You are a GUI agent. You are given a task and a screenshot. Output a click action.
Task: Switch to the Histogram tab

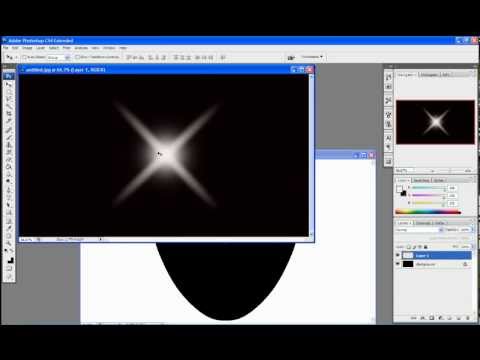[429, 75]
